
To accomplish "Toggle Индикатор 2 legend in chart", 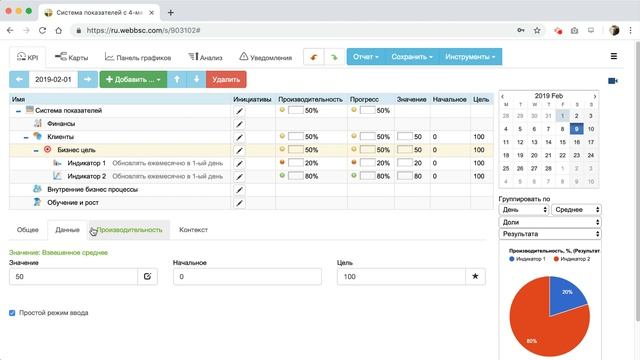I will 571,259.
